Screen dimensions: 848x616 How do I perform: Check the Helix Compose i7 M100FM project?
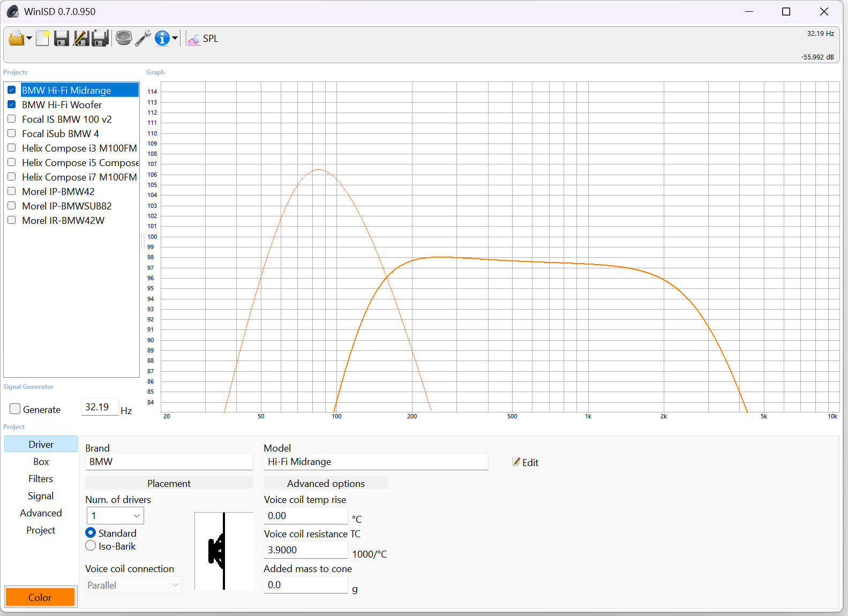click(11, 177)
